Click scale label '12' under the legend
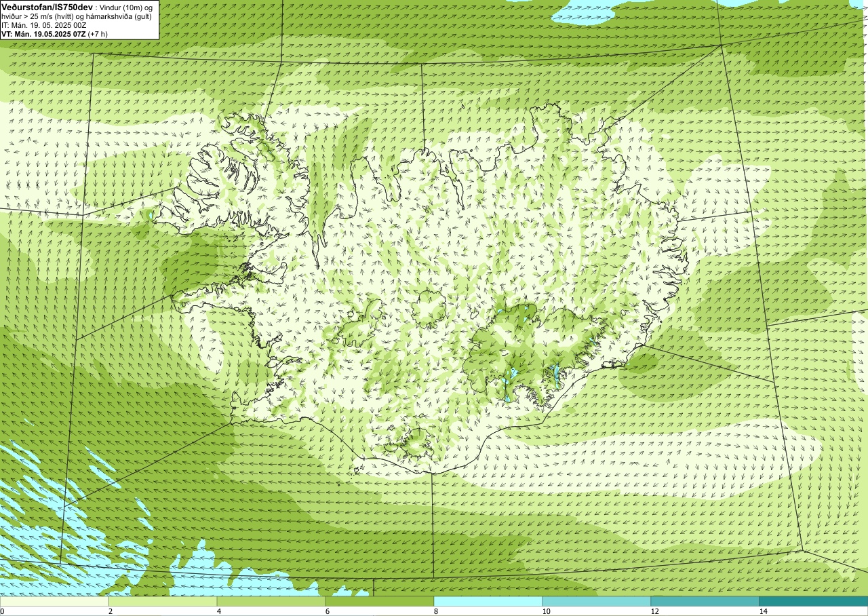 point(655,611)
